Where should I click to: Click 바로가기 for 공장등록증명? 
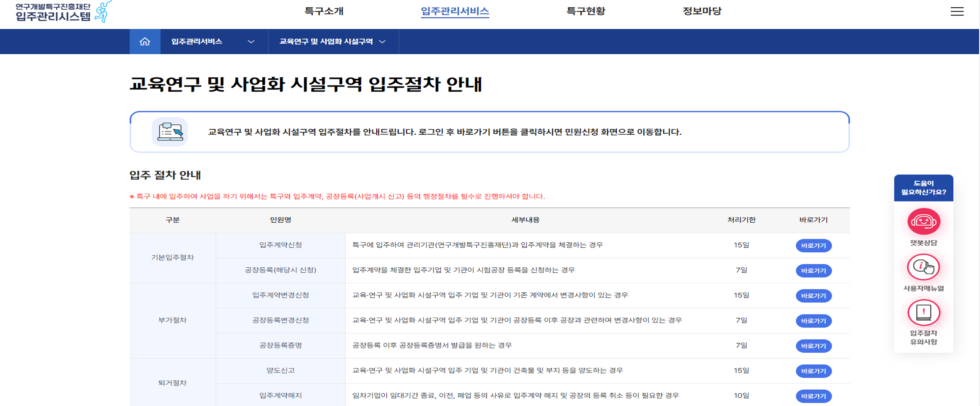click(813, 346)
